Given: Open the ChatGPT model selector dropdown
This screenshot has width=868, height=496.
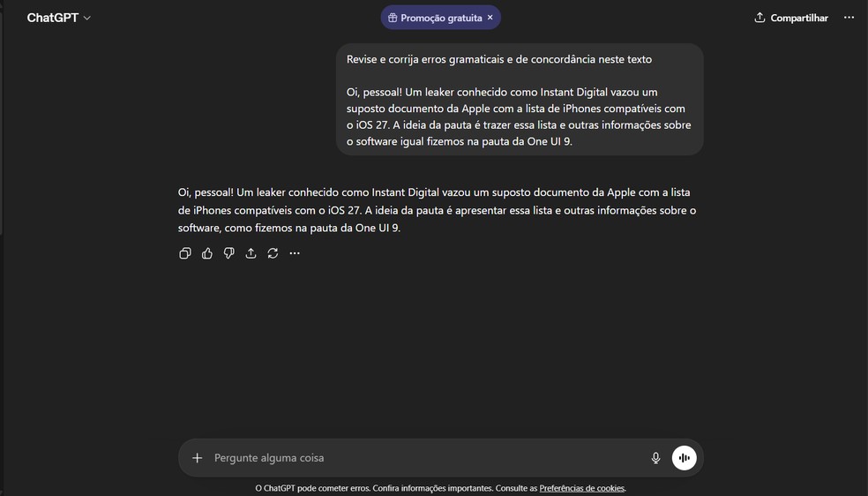Looking at the screenshot, I should [59, 18].
